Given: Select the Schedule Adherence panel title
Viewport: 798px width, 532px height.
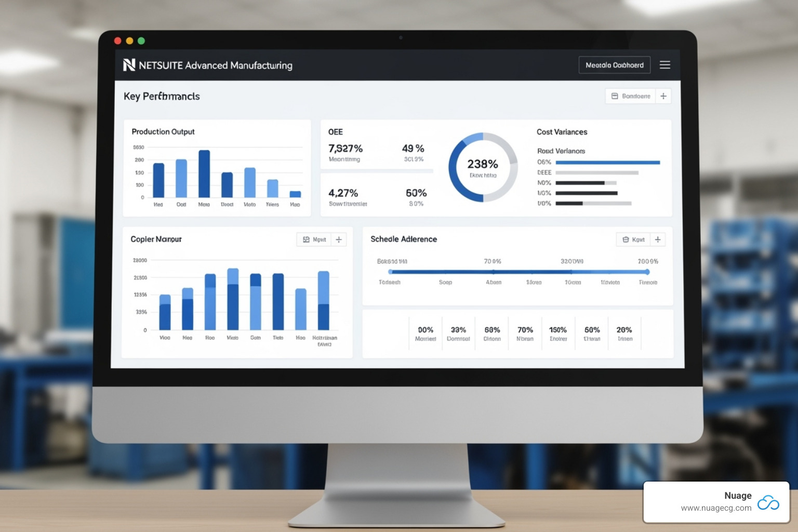Looking at the screenshot, I should tap(403, 239).
